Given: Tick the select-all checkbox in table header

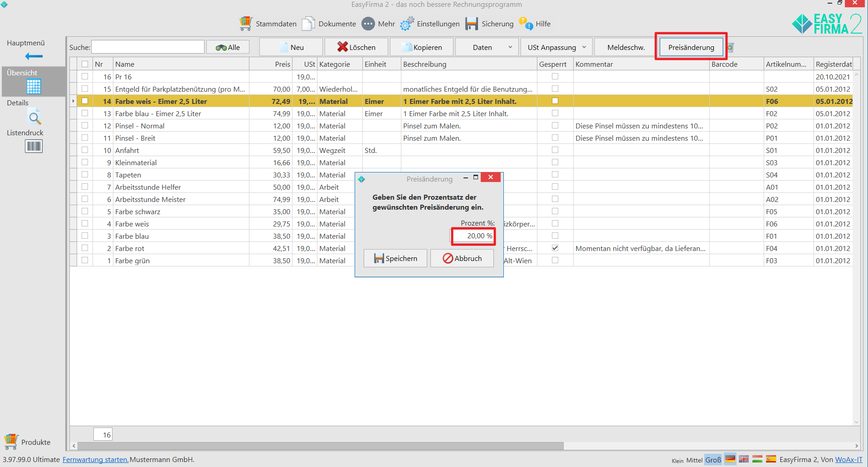Looking at the screenshot, I should tap(85, 64).
